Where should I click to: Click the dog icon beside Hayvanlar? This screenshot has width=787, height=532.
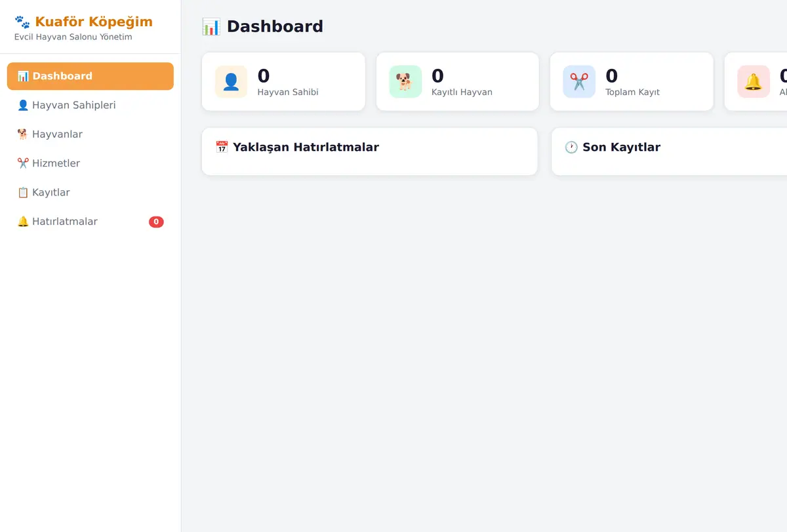[x=23, y=134]
